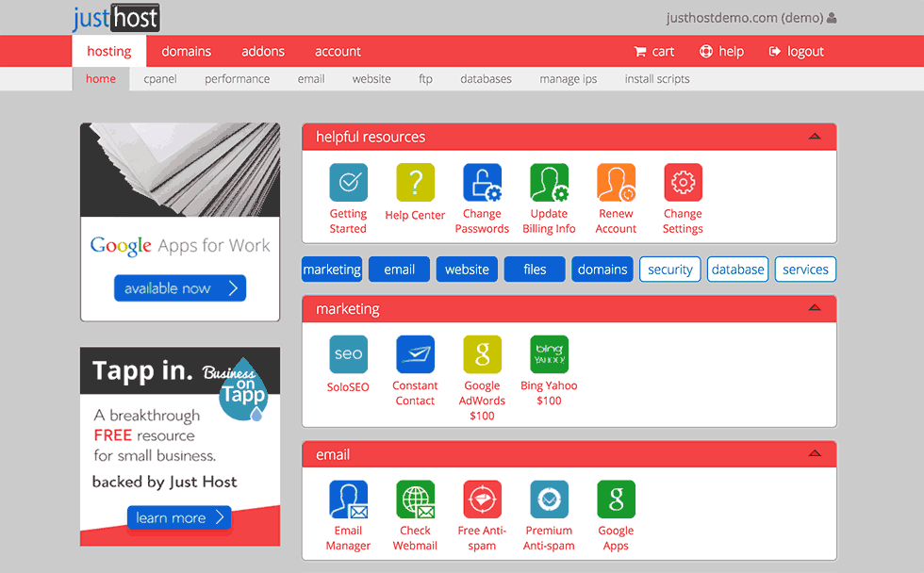
Task: Go to manage ips sub-tab
Action: [x=568, y=79]
